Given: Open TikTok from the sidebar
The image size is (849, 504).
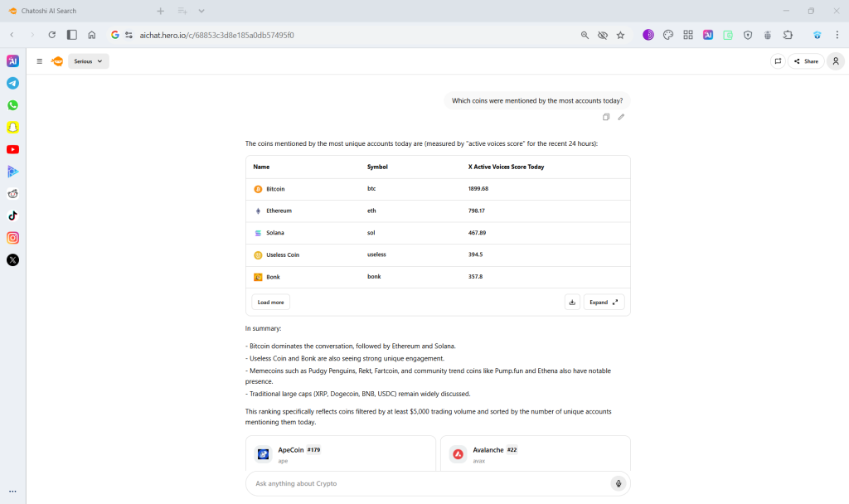Looking at the screenshot, I should click(12, 216).
